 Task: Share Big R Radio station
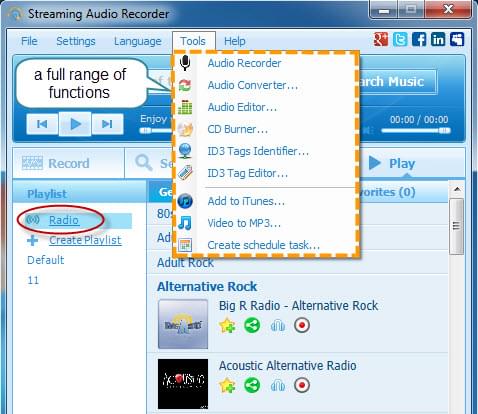click(252, 325)
